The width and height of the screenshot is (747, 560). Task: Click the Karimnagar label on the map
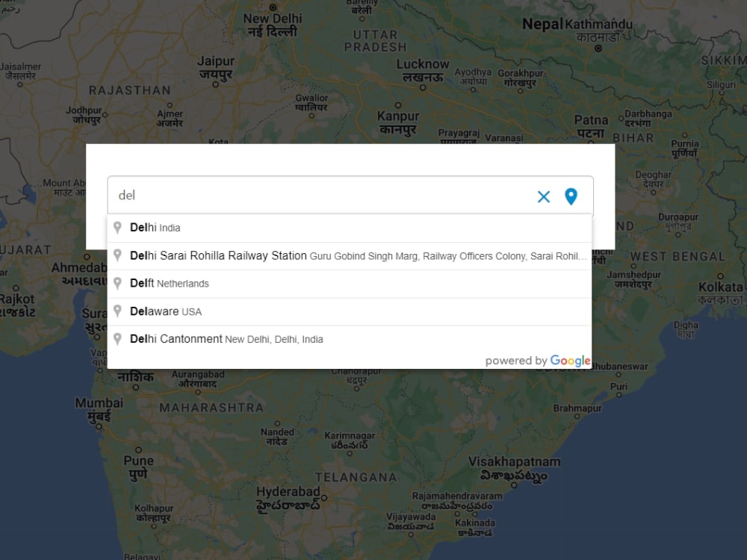350,440
